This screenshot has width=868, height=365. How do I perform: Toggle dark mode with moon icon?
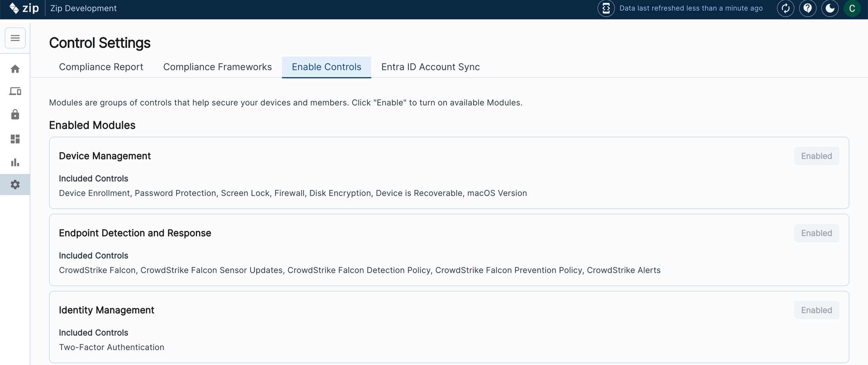(x=830, y=8)
